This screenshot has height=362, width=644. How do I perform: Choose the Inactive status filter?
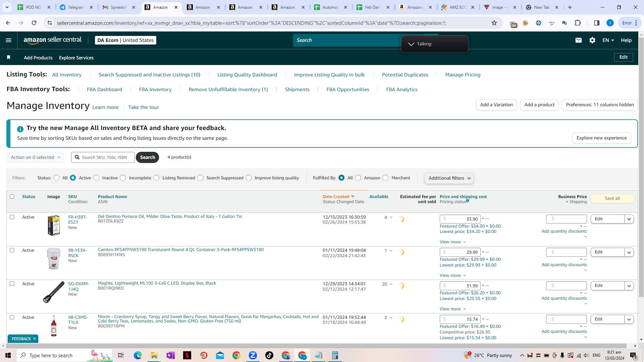pos(97,178)
